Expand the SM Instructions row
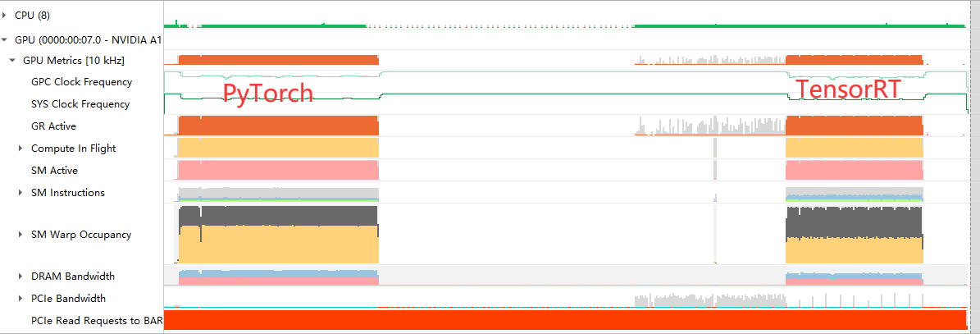 tap(21, 193)
